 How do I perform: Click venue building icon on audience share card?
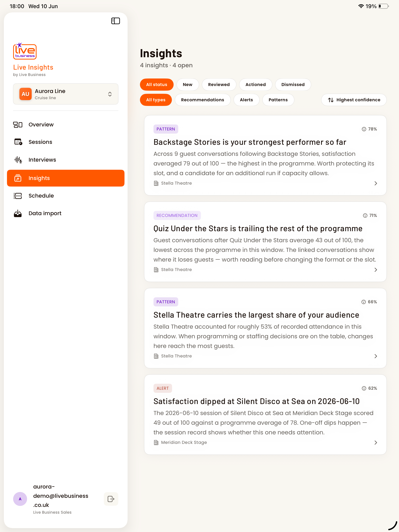coord(156,356)
